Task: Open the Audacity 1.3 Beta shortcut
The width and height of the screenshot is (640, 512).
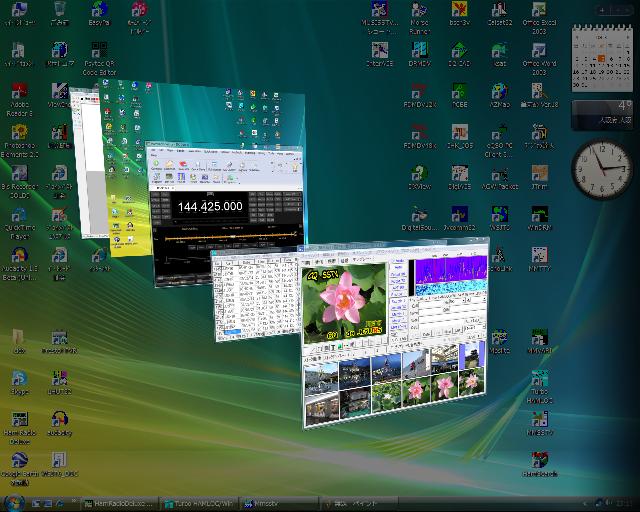Action: [19, 264]
